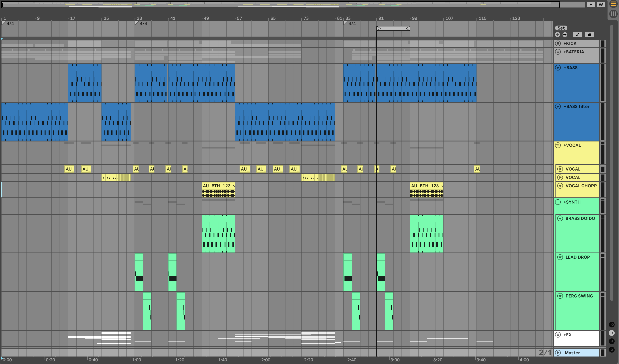Toggle Lock Envelopes padlock icon

tap(589, 35)
